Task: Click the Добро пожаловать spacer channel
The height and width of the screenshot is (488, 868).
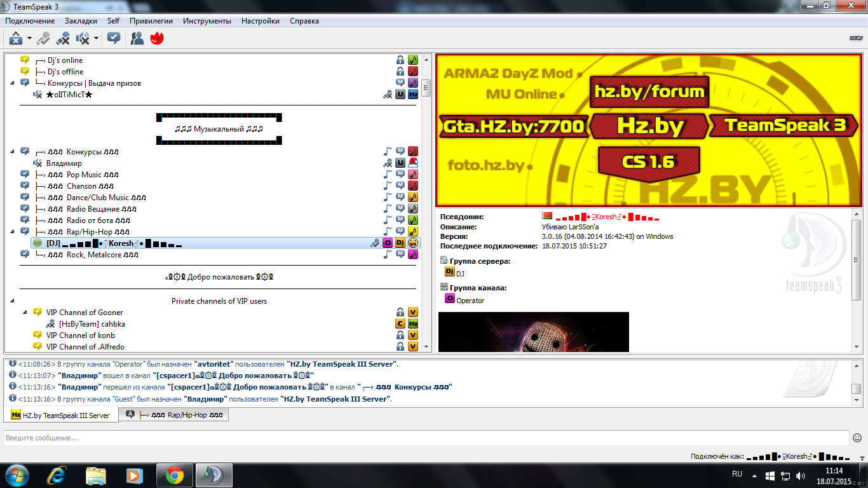Action: tap(219, 277)
